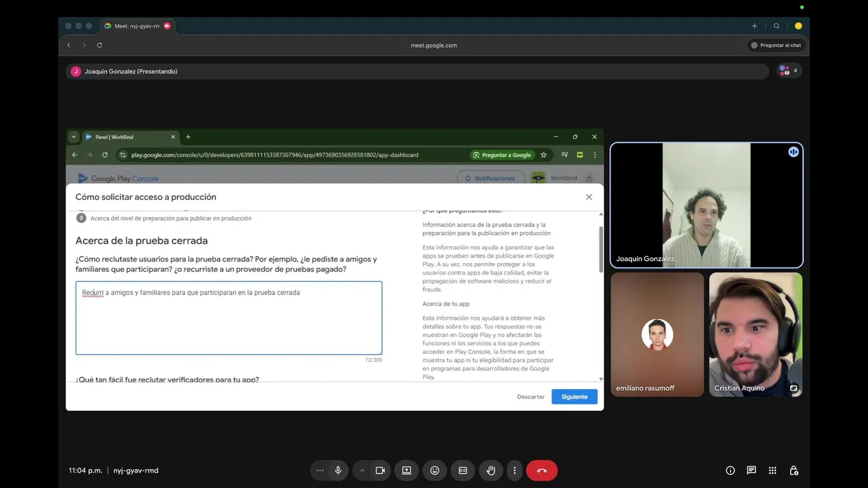Click the nyj-gyav-rmd meeting code

tap(136, 470)
